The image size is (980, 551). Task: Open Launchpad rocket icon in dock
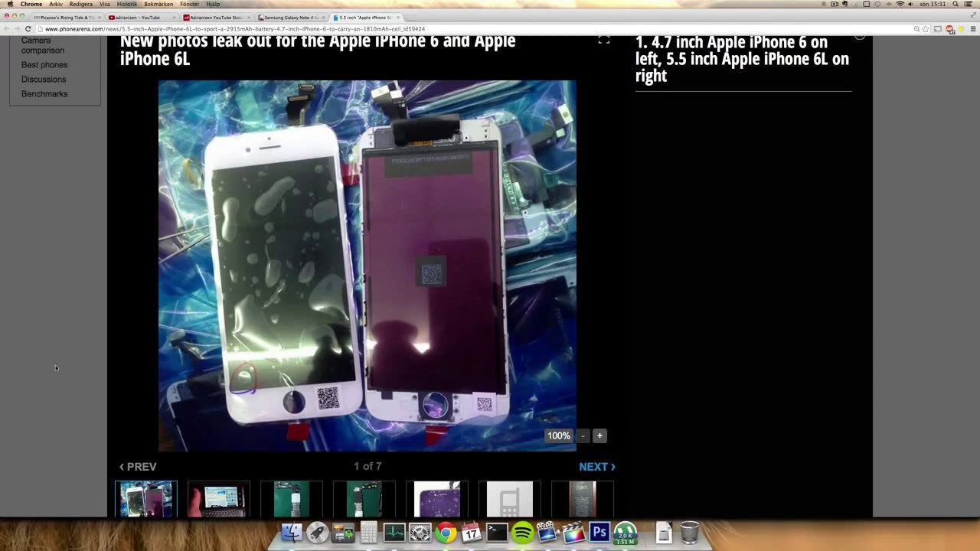coord(318,532)
